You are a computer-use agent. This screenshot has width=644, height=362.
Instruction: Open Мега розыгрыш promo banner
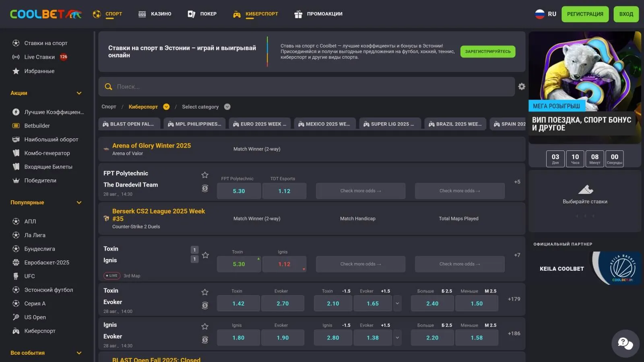585,87
